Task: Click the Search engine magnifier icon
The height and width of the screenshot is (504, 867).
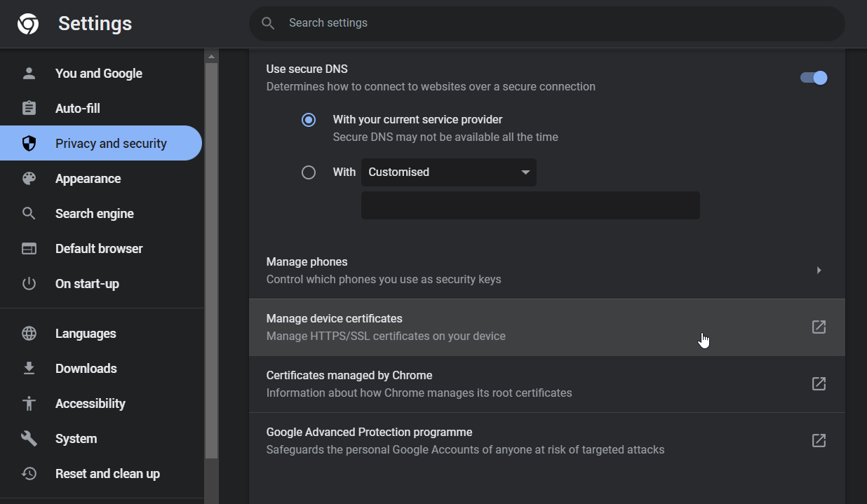Action: click(x=29, y=213)
